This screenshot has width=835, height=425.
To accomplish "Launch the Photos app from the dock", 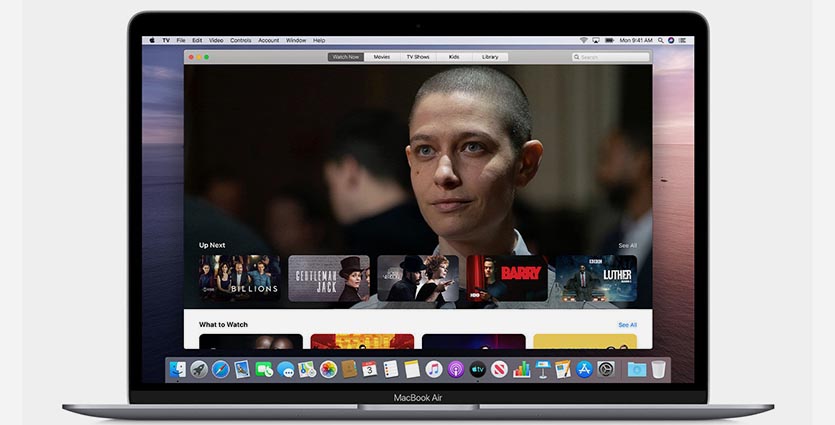I will tap(328, 369).
